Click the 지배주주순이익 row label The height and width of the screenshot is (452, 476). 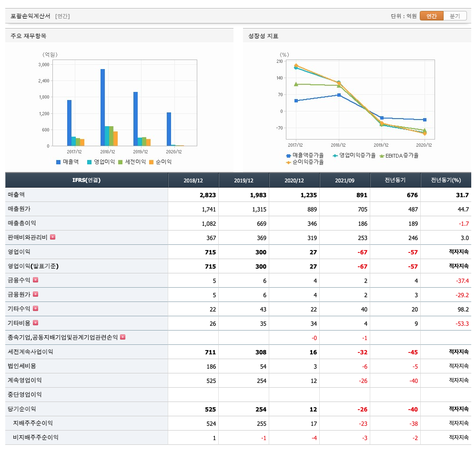coord(33,423)
